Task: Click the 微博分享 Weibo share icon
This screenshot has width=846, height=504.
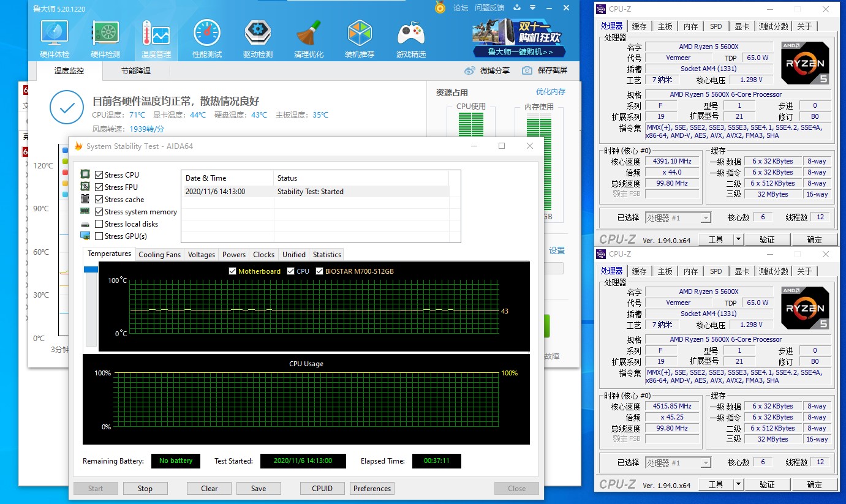Action: (x=470, y=70)
